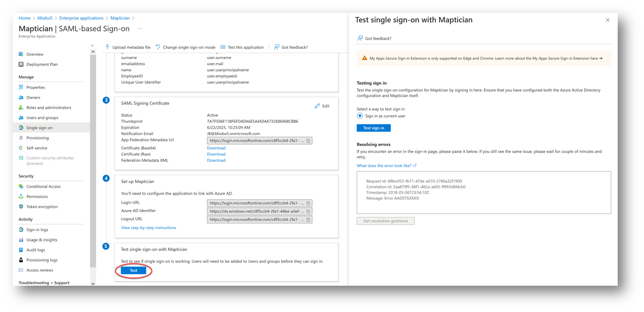Go to Home breadcrumb
644x312 pixels.
coord(24,18)
